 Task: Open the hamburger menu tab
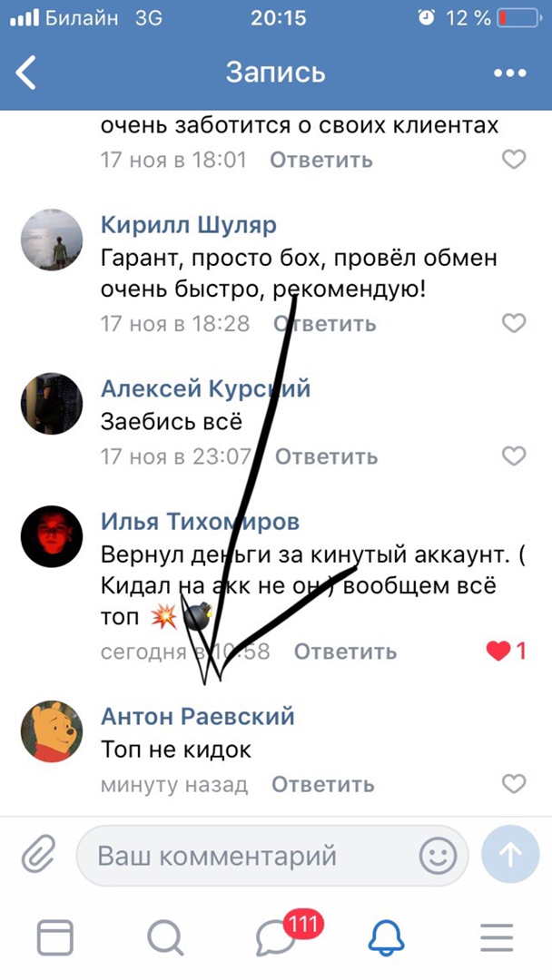tap(497, 937)
